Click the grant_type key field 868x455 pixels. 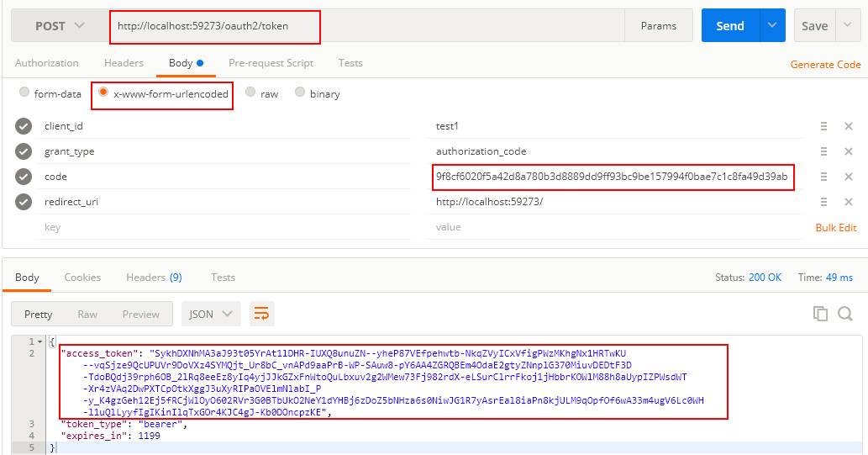(x=223, y=151)
